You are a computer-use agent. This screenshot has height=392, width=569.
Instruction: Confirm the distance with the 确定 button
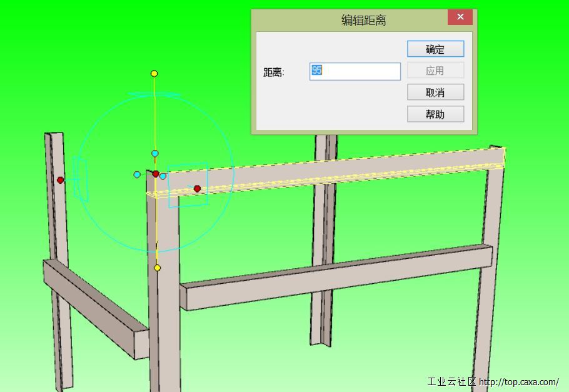point(435,49)
